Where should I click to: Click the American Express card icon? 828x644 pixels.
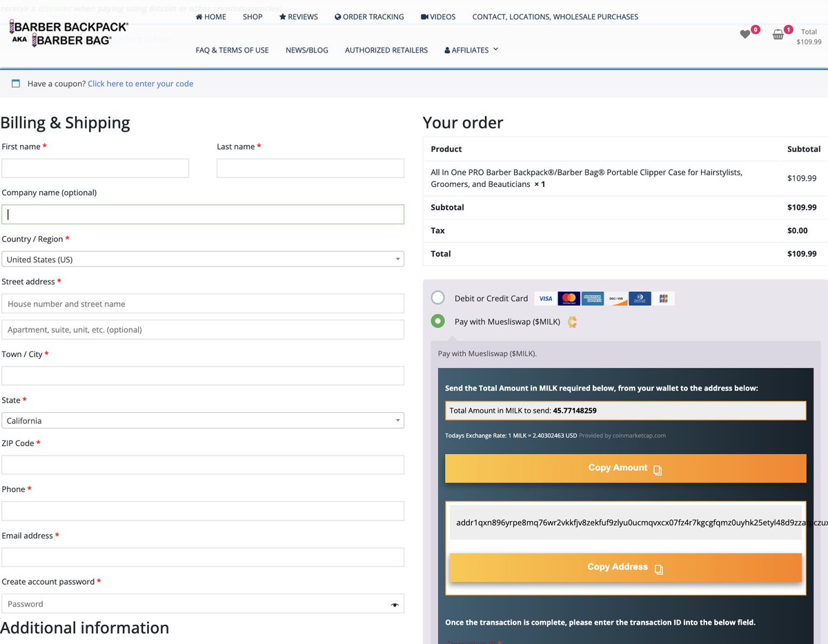[x=593, y=299]
